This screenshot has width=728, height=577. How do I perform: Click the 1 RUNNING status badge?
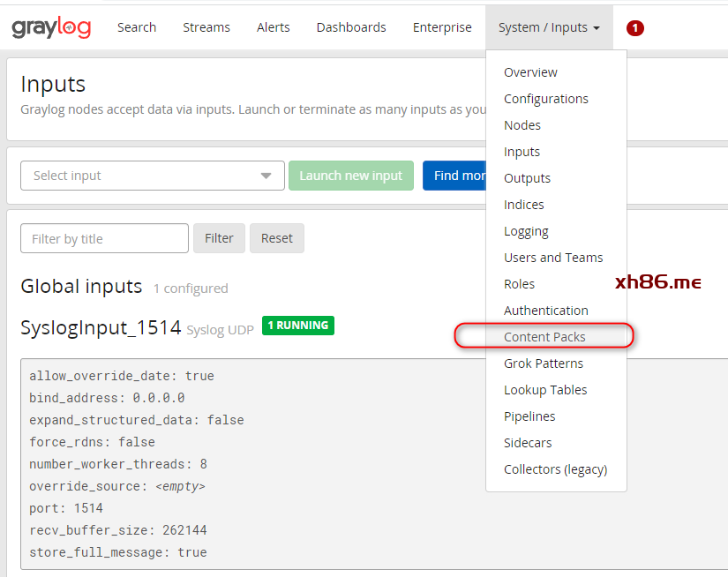[298, 326]
